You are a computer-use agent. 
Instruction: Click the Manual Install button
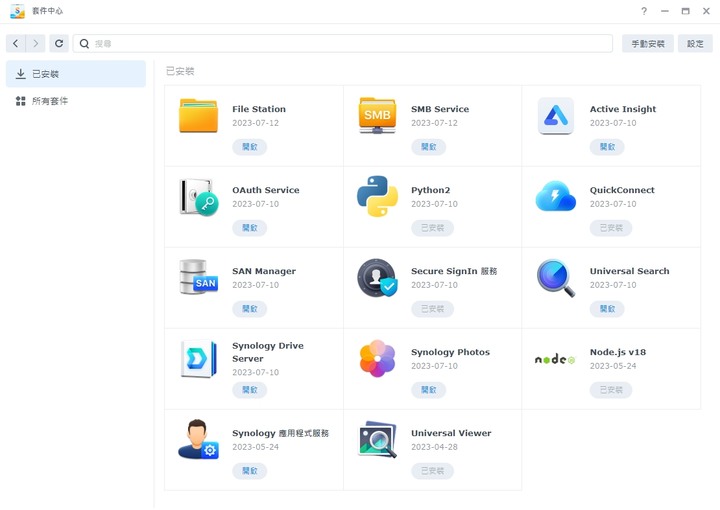pyautogui.click(x=648, y=44)
